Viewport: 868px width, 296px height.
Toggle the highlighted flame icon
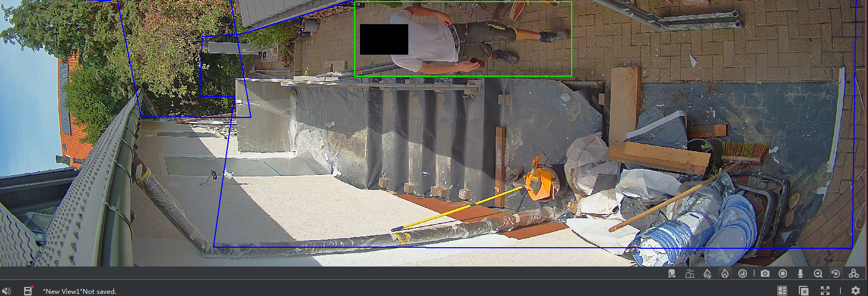(x=724, y=273)
